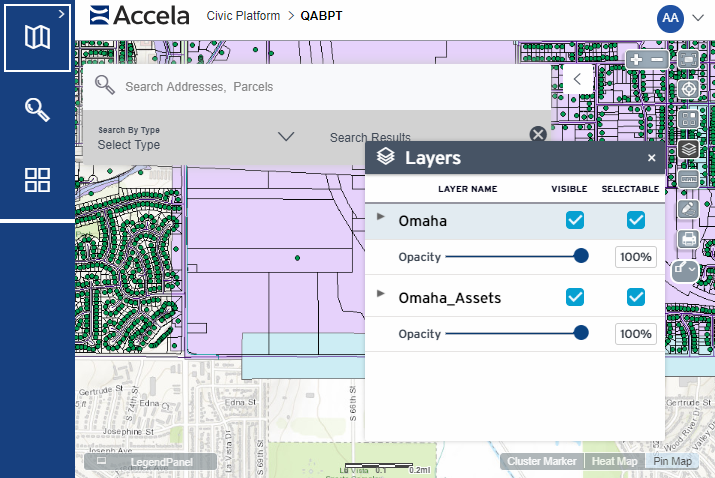Expand the Omaha_Assets layer tree
The height and width of the screenshot is (478, 715).
[x=380, y=294]
